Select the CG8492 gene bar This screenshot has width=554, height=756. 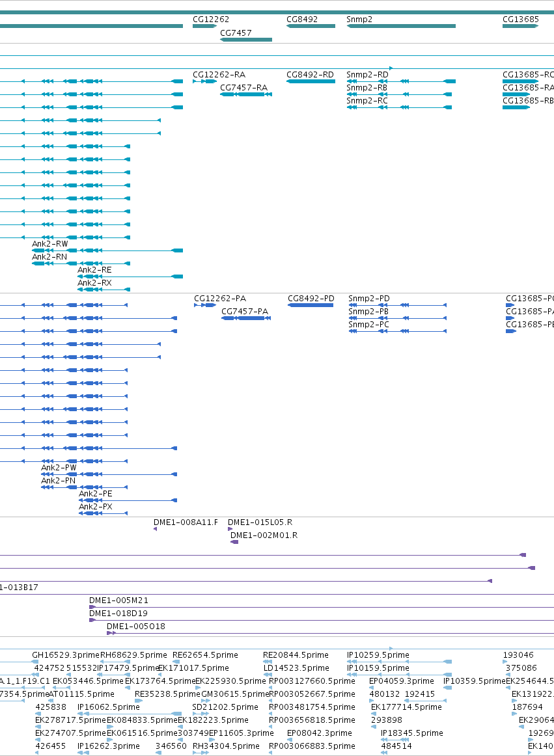pos(311,26)
